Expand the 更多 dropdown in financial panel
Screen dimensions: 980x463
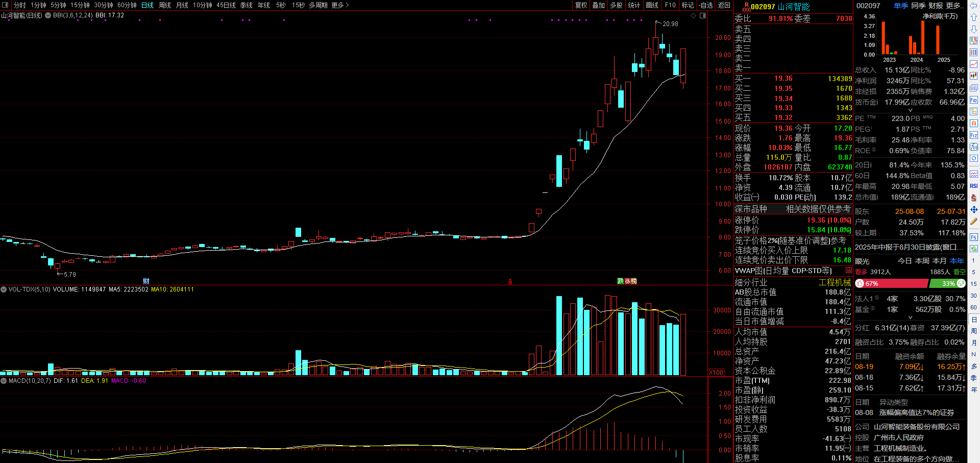tap(955, 6)
